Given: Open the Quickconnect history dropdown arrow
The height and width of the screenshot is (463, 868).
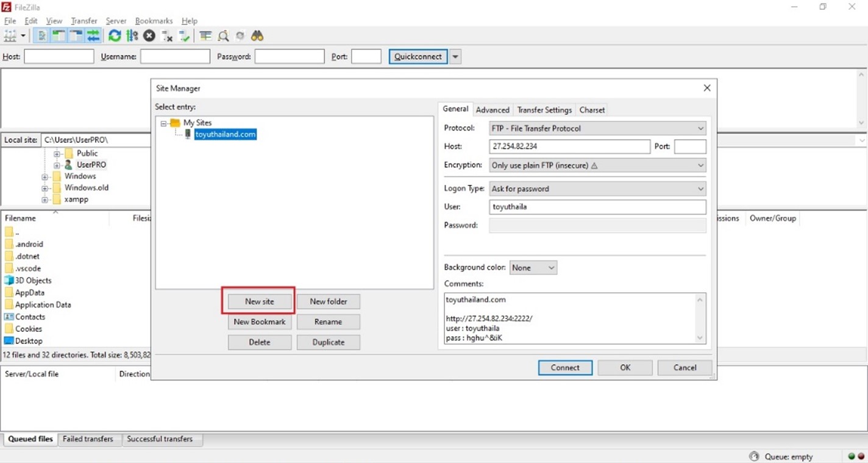Looking at the screenshot, I should point(455,57).
